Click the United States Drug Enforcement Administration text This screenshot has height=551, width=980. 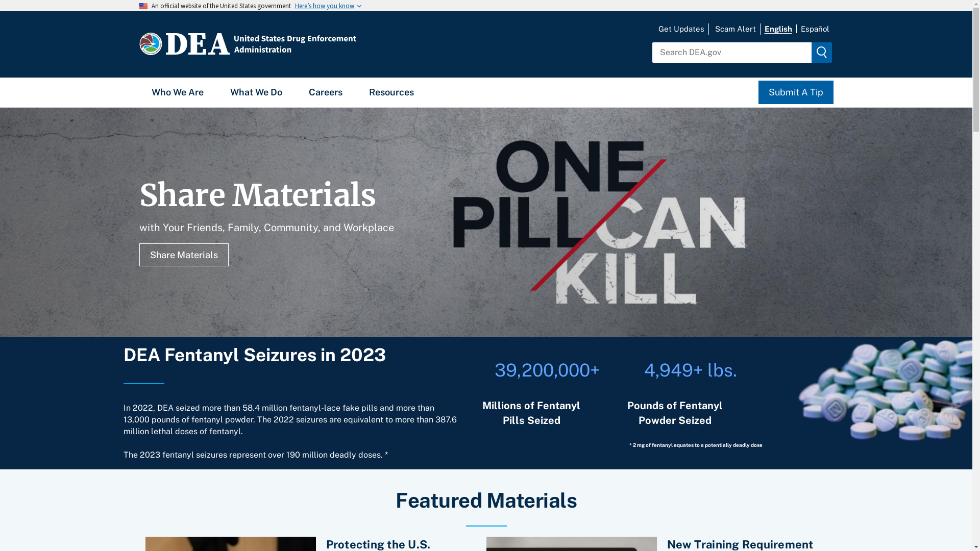coord(295,44)
